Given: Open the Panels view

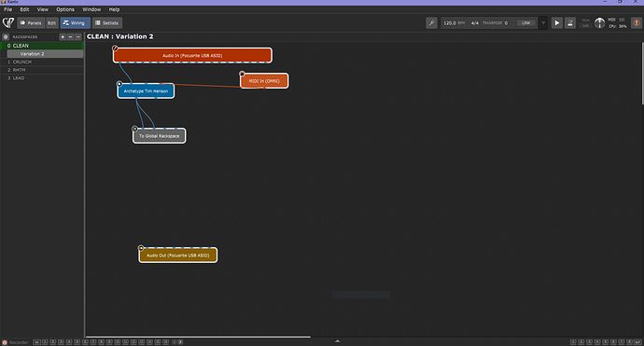Looking at the screenshot, I should (31, 23).
